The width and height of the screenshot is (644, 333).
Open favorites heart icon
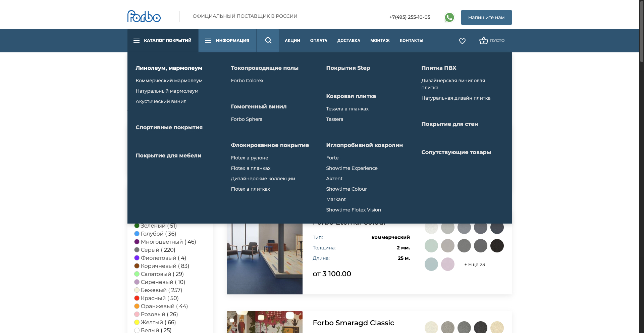tap(462, 41)
